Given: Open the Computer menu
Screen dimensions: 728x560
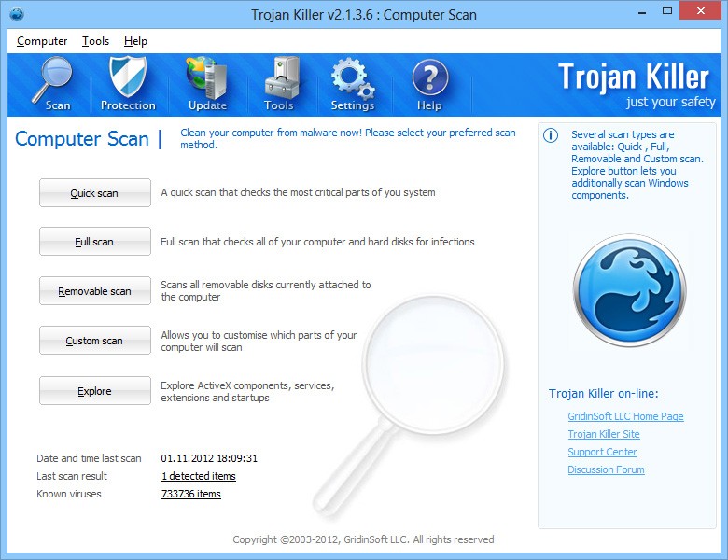Looking at the screenshot, I should [42, 41].
